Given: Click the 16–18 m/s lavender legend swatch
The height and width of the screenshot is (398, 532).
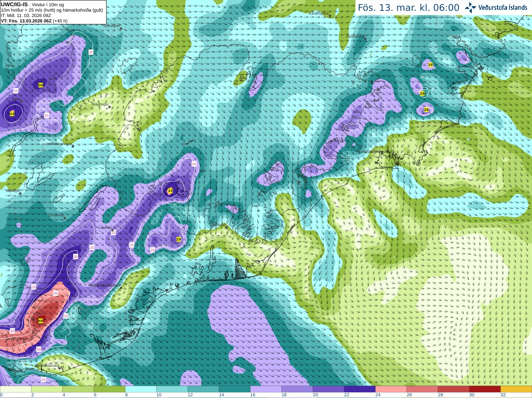Looking at the screenshot, I should coord(266,389).
